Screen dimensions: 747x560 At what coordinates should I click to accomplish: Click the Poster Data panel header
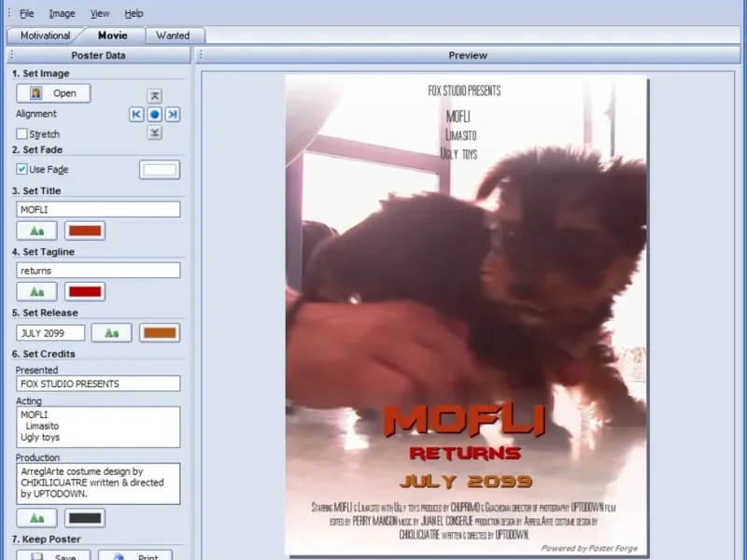pos(98,55)
